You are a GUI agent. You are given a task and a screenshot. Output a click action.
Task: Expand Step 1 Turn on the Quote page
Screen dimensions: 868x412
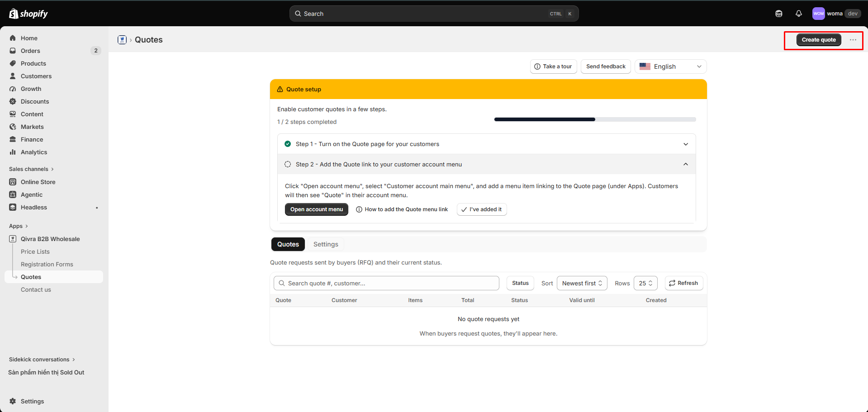click(x=486, y=144)
